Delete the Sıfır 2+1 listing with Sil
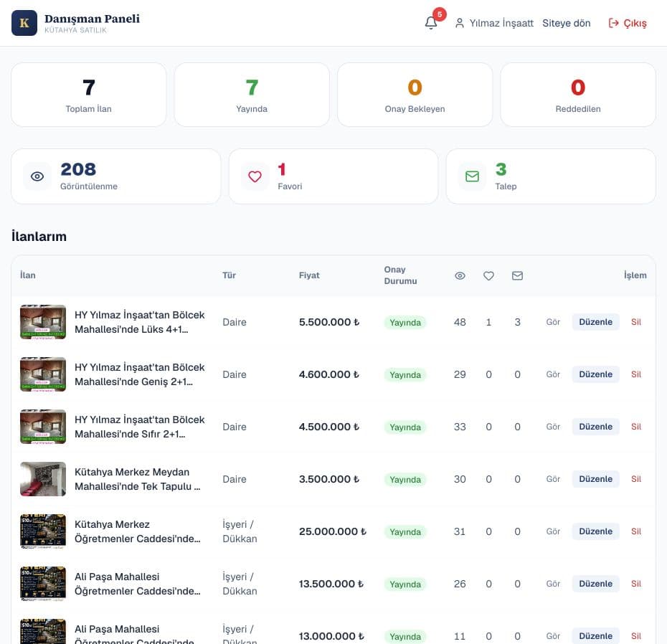 [636, 427]
